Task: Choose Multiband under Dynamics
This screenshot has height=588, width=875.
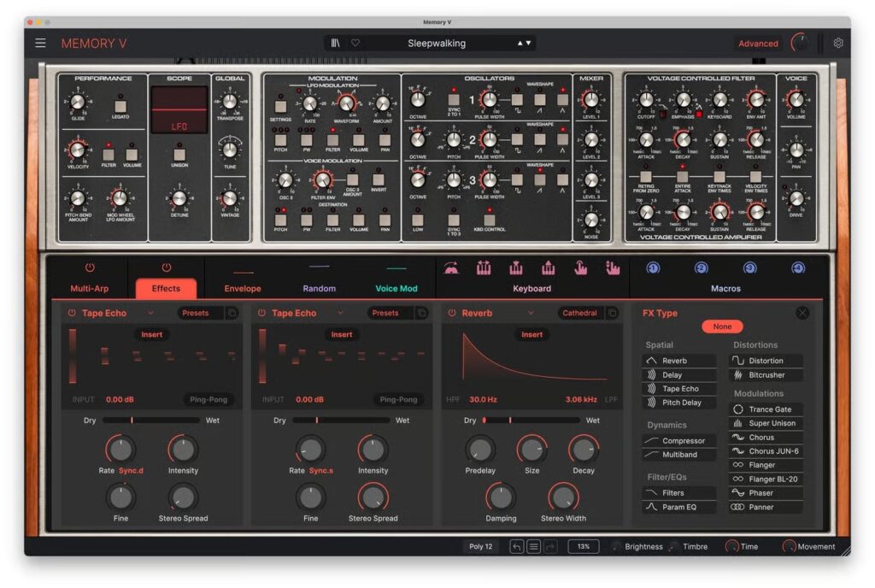Action: [679, 455]
